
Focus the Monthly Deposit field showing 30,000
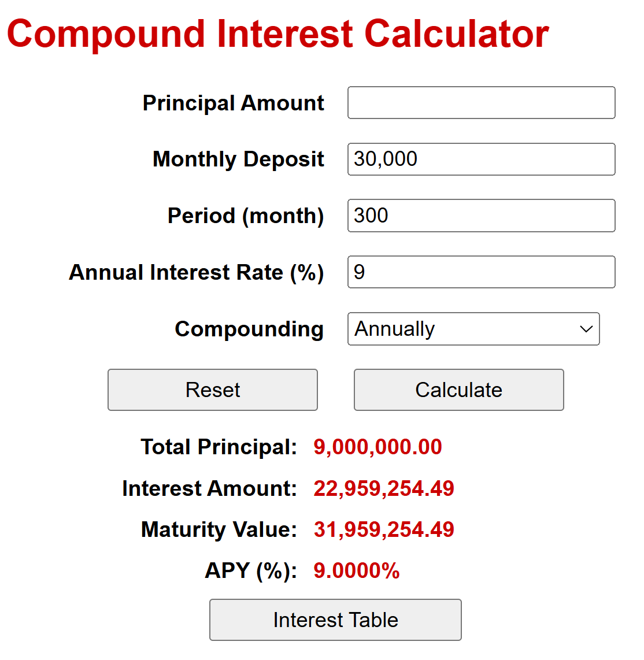481,159
